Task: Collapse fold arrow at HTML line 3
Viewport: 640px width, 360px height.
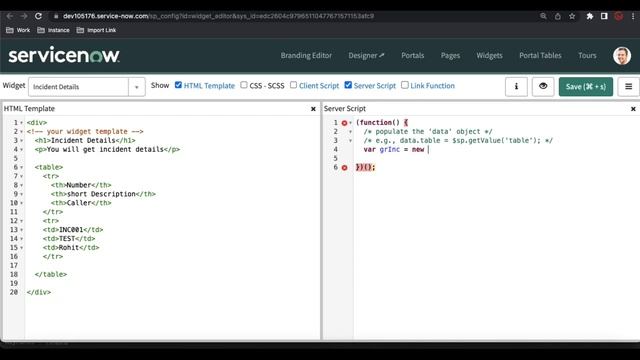Action: 21,140
